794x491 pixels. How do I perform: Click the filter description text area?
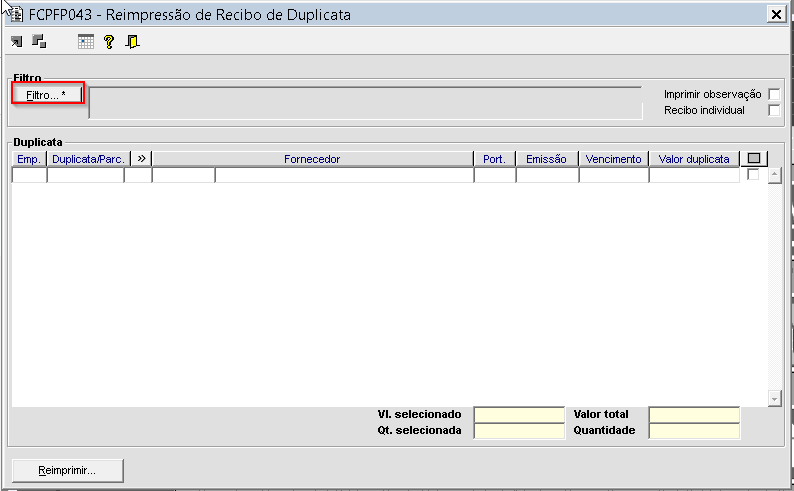(x=366, y=103)
